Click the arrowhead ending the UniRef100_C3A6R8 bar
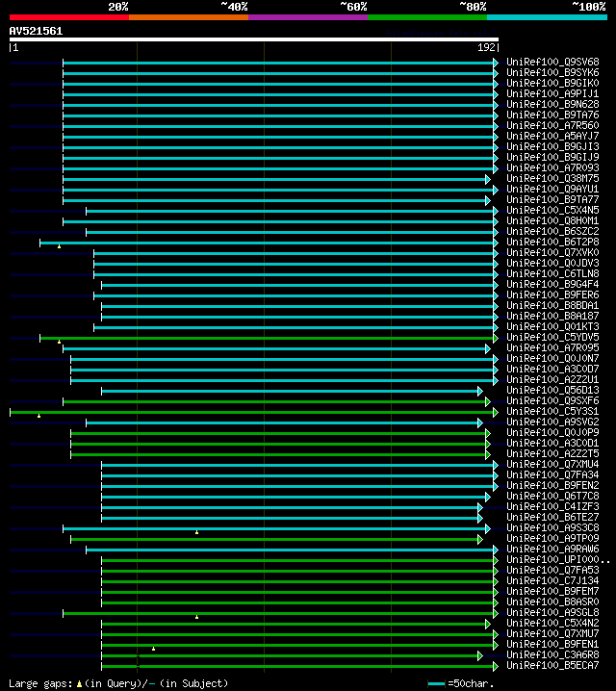Image resolution: width=616 pixels, height=691 pixels. click(480, 655)
